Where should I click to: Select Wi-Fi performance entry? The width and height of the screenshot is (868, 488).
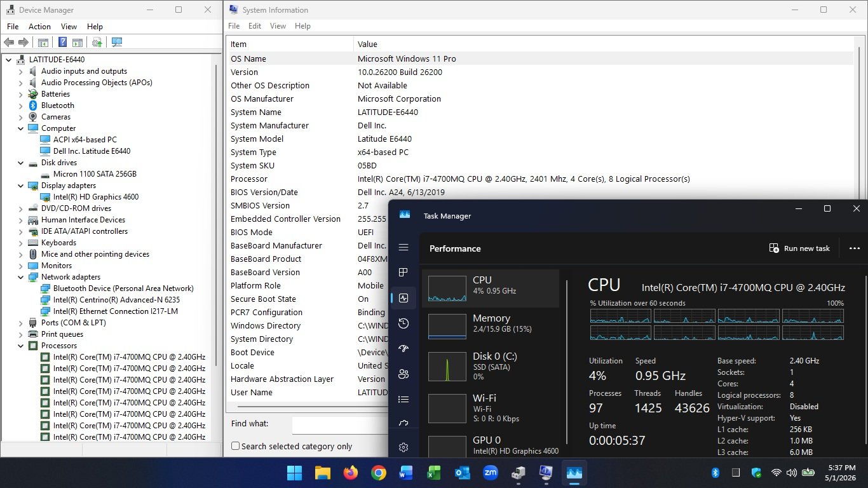(x=490, y=408)
